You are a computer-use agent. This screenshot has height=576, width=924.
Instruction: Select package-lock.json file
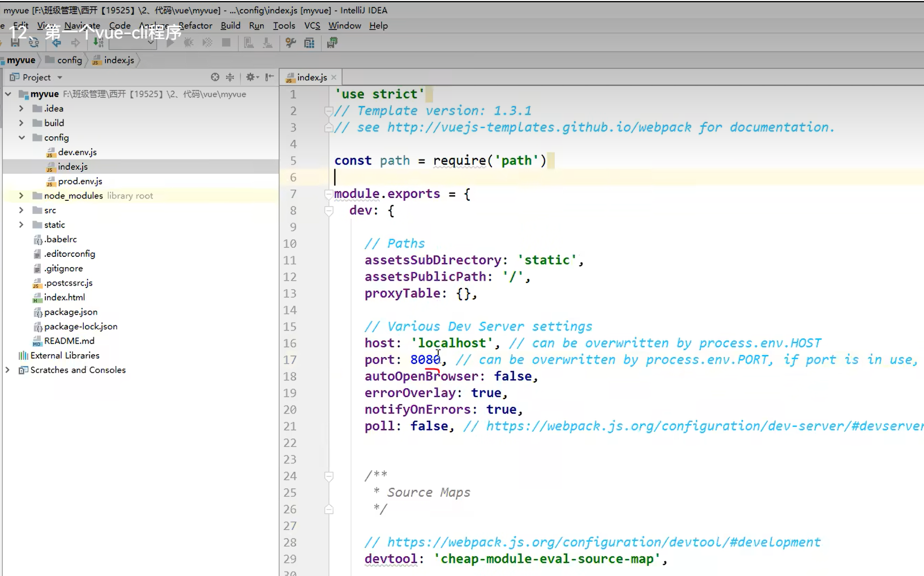point(80,326)
